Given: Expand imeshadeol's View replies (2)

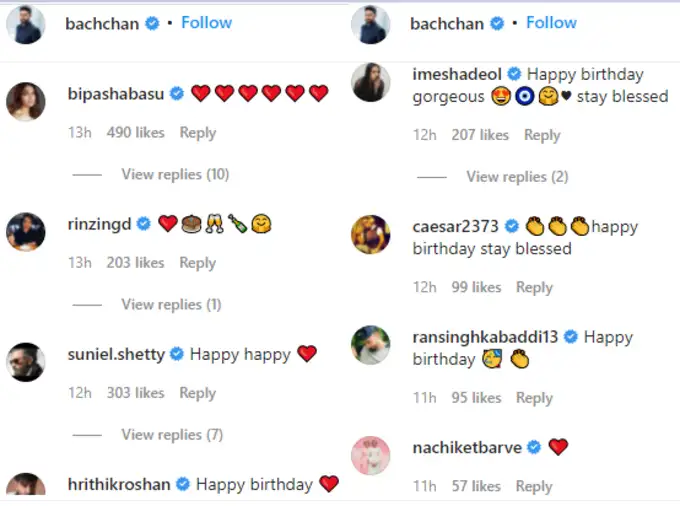Looking at the screenshot, I should coord(517,177).
